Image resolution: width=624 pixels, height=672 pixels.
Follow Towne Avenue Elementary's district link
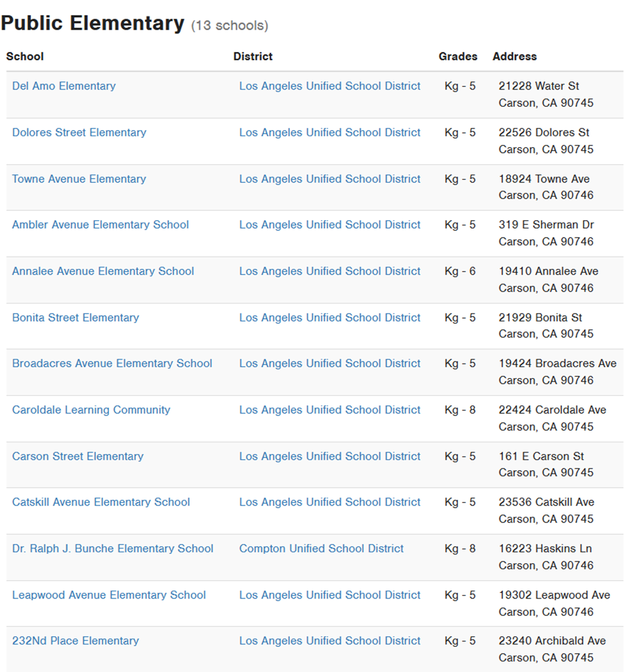(330, 179)
